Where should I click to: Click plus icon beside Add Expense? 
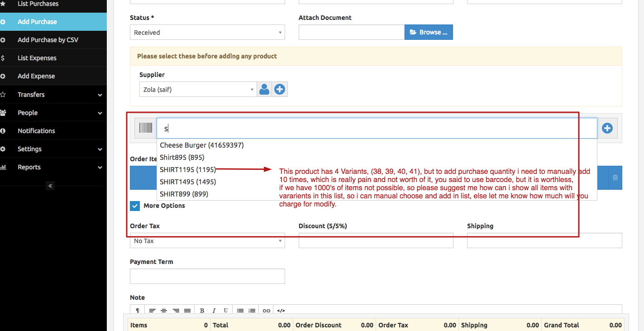pos(3,76)
